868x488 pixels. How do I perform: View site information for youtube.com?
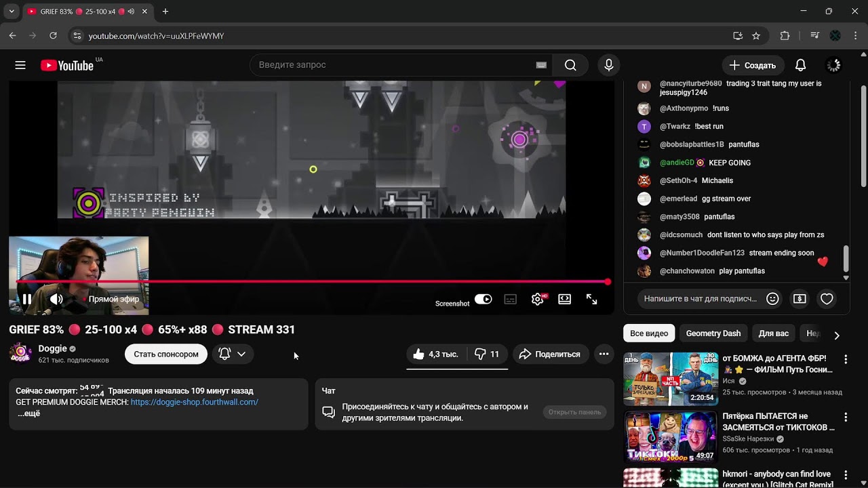(x=77, y=36)
